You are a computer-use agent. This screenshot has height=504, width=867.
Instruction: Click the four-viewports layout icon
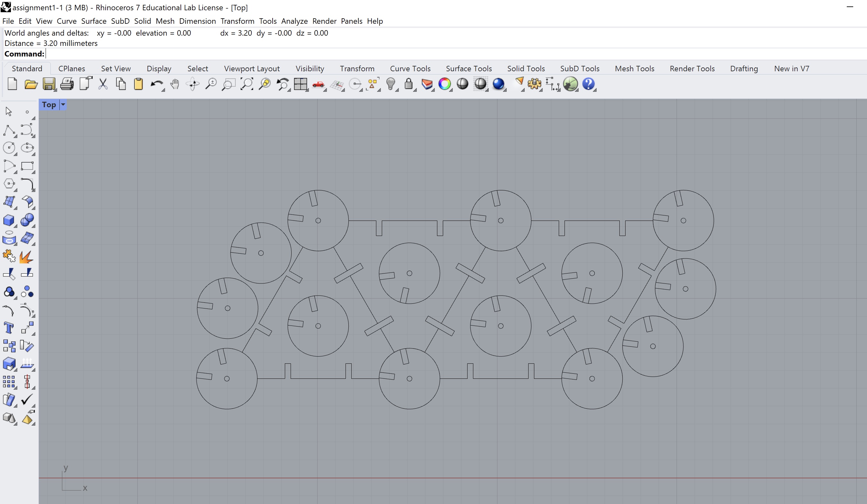(x=301, y=84)
